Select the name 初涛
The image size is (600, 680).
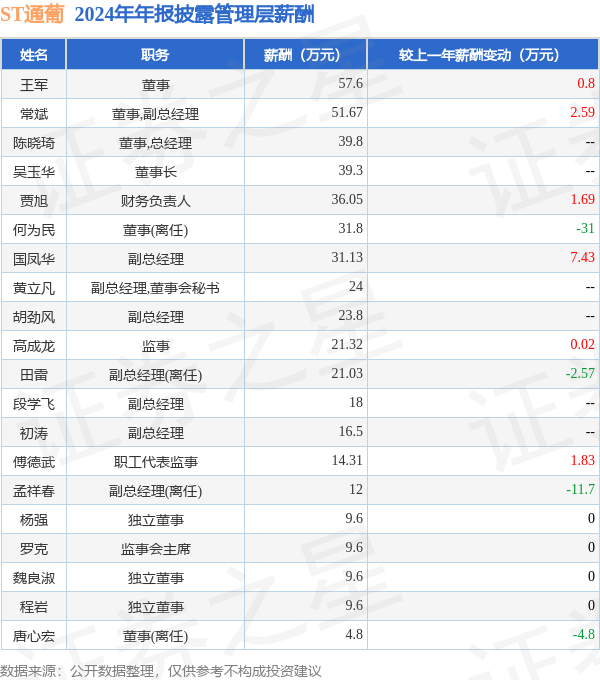tap(34, 433)
